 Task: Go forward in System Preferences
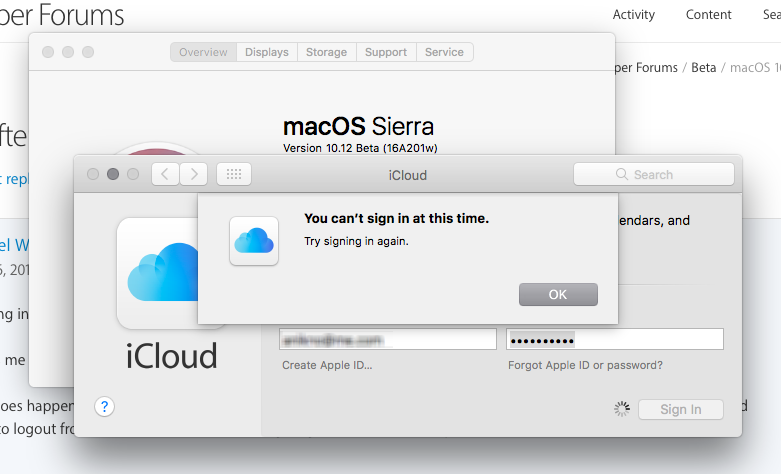(x=194, y=174)
